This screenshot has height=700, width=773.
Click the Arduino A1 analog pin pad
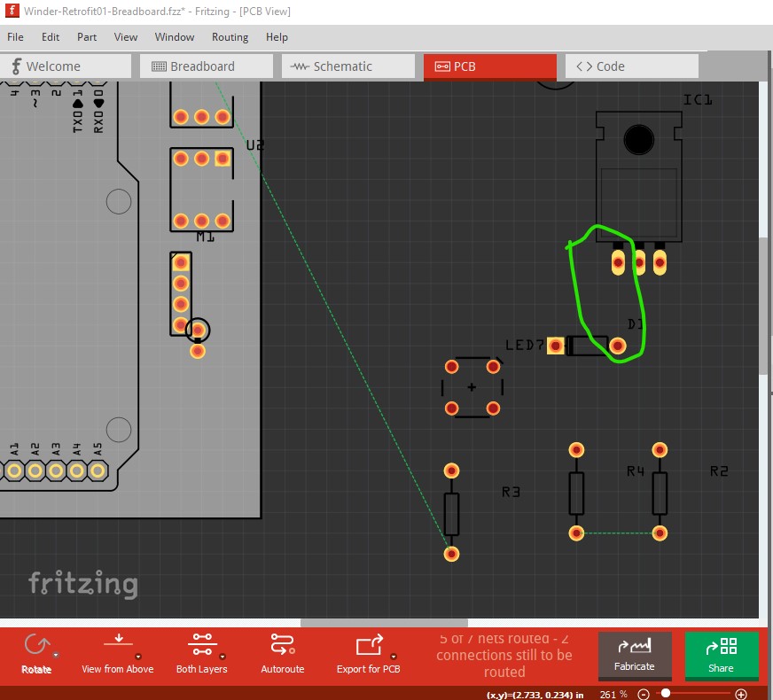15,471
